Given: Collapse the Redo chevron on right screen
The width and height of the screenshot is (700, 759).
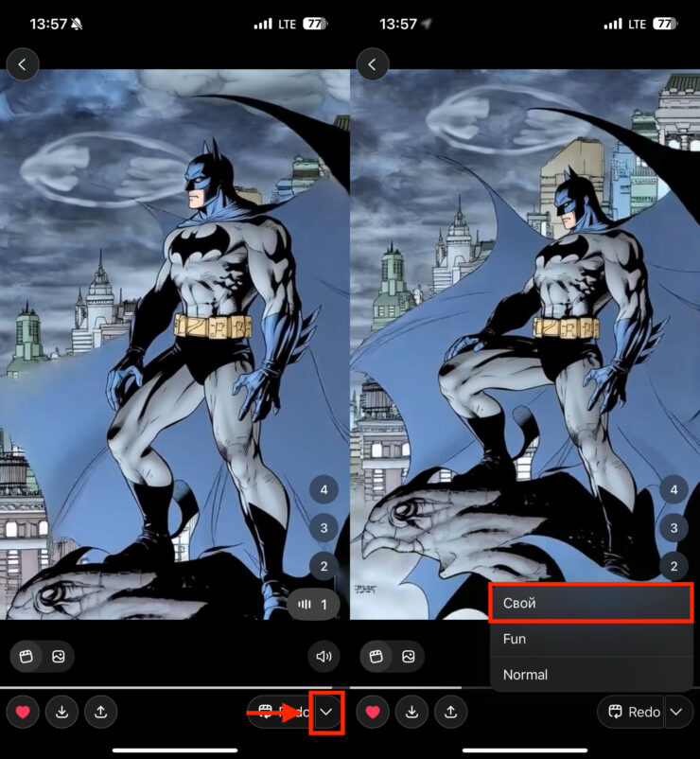Looking at the screenshot, I should point(678,712).
